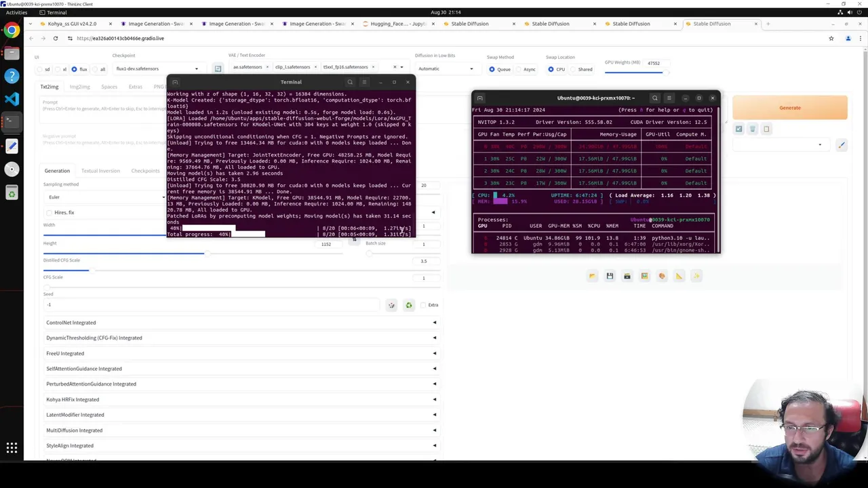Select the sd UI radio button
868x488 pixels.
[39, 69]
